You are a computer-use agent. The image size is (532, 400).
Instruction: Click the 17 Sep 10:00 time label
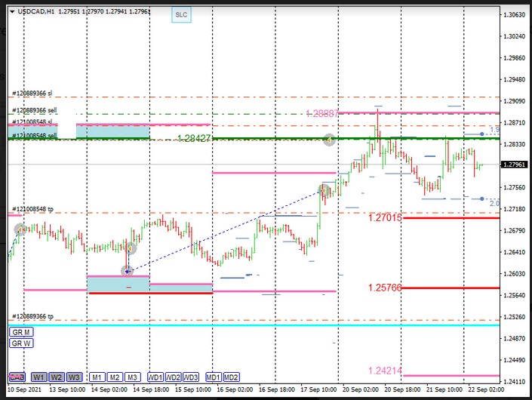(x=318, y=389)
